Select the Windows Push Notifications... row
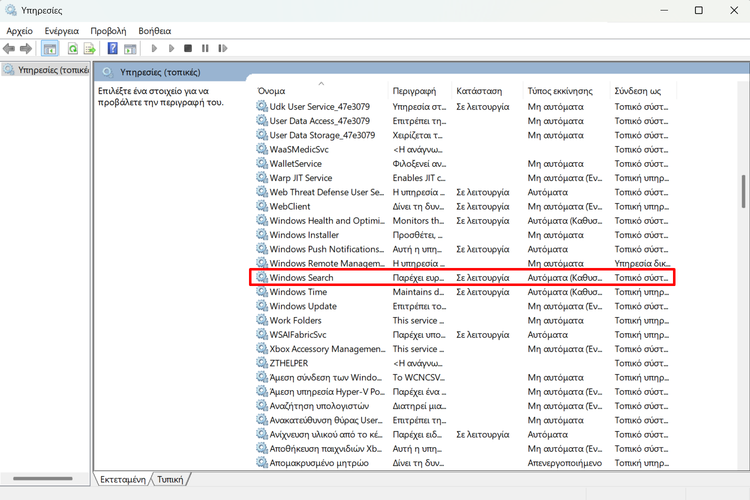Image resolution: width=750 pixels, height=500 pixels. [x=463, y=249]
